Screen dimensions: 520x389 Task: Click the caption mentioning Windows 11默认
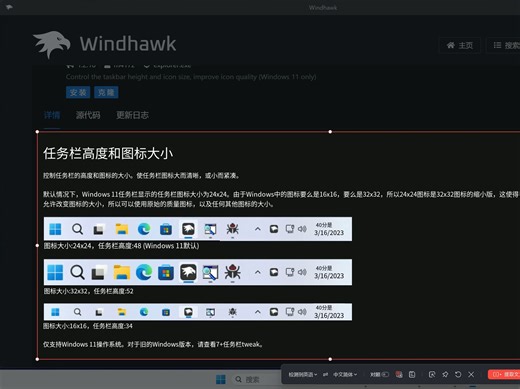point(121,246)
